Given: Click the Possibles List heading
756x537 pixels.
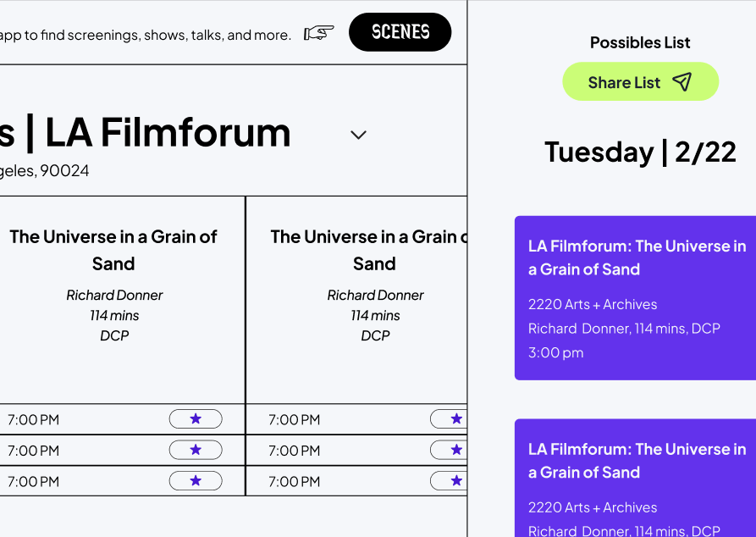Looking at the screenshot, I should click(x=640, y=42).
